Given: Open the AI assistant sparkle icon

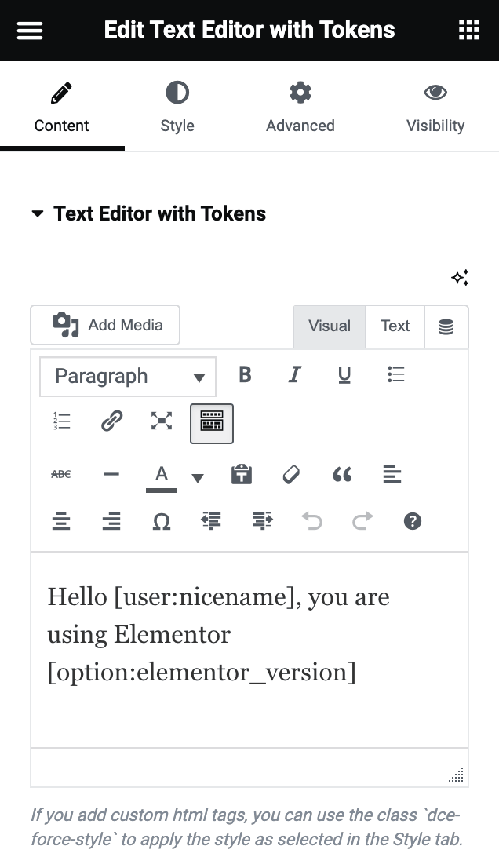Looking at the screenshot, I should pyautogui.click(x=461, y=277).
